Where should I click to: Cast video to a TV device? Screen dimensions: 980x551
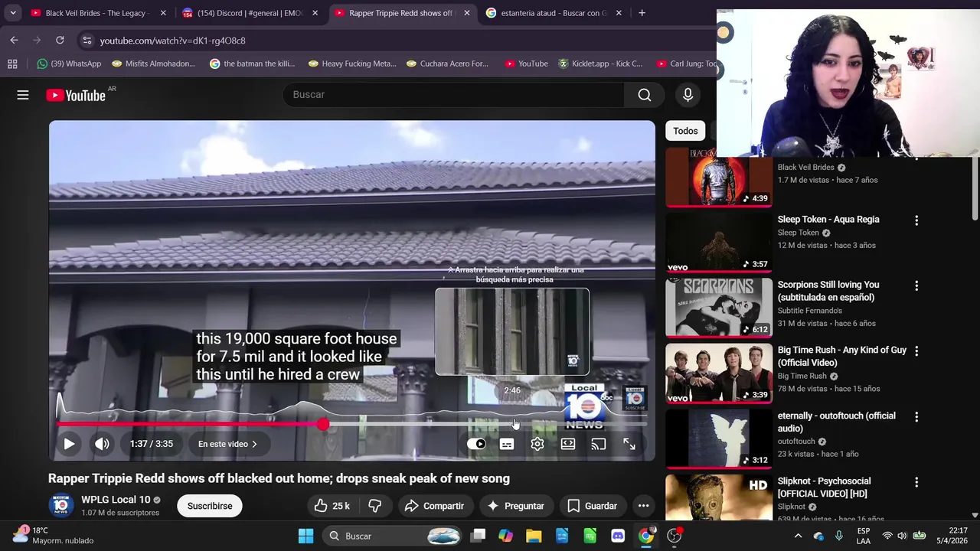(x=599, y=444)
